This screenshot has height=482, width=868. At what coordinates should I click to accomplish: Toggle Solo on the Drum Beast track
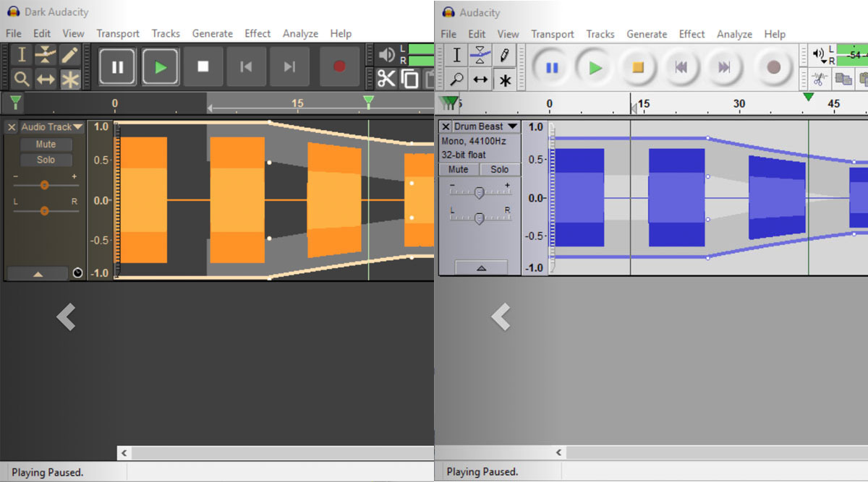(500, 169)
